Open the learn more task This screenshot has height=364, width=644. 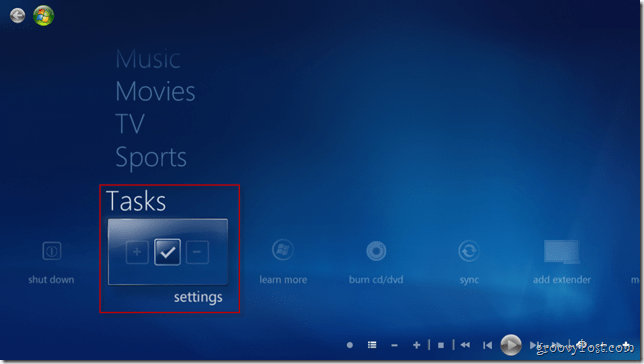pos(283,261)
